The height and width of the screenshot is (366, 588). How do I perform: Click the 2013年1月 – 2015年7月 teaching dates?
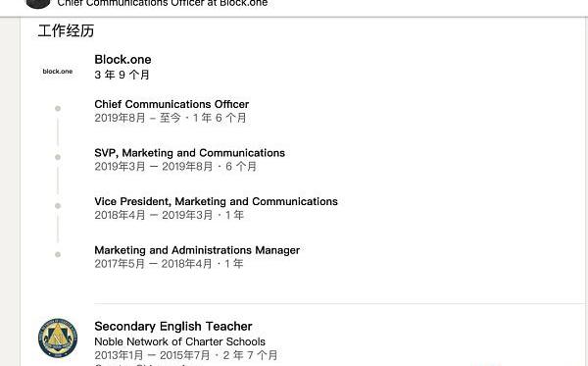pyautogui.click(x=153, y=355)
